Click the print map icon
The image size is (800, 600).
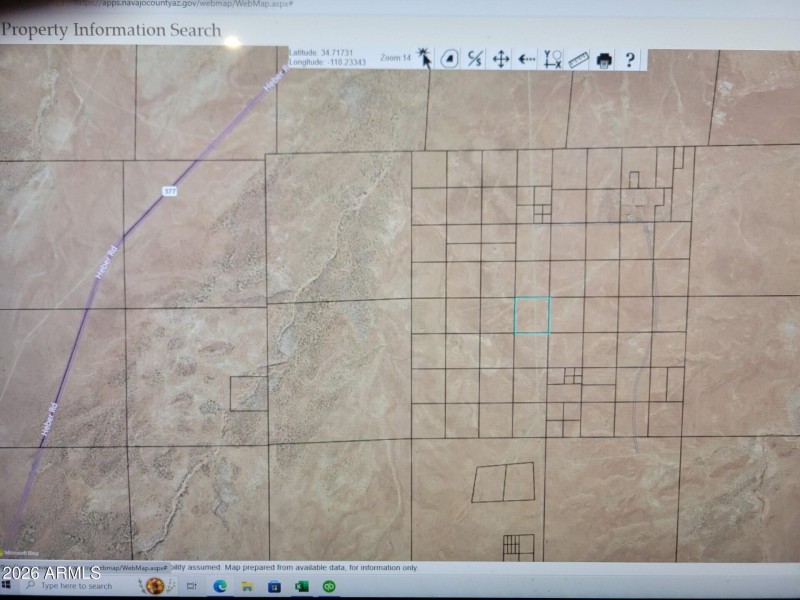click(x=604, y=60)
